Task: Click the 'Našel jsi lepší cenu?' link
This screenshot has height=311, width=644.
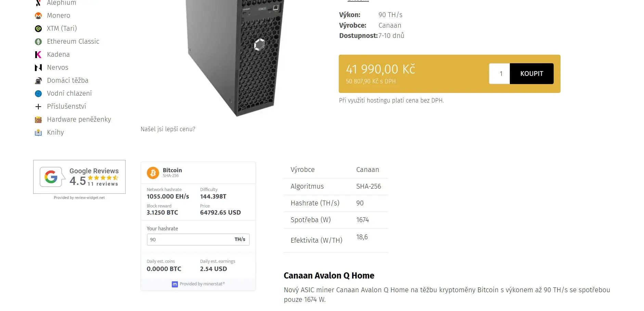Action: click(168, 129)
